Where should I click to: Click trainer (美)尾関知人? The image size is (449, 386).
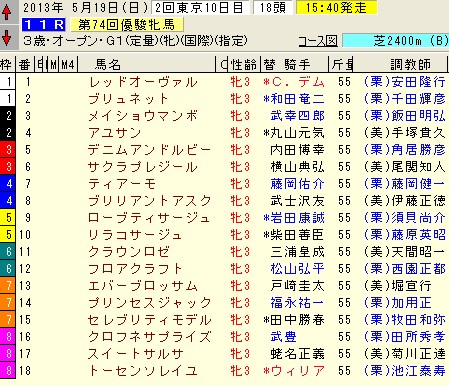point(405,167)
